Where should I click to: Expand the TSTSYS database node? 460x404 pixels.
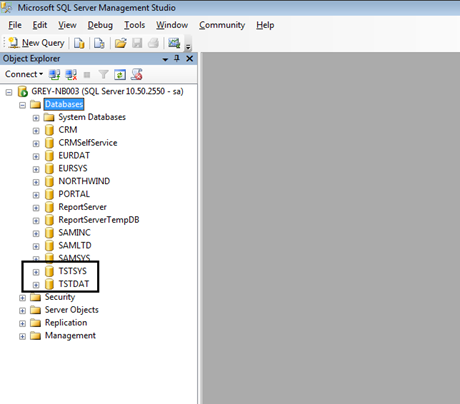[36, 272]
